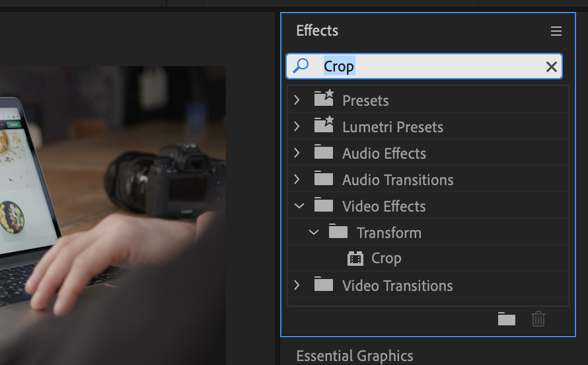Open the Effects panel hamburger menu
588x365 pixels.
click(x=556, y=31)
